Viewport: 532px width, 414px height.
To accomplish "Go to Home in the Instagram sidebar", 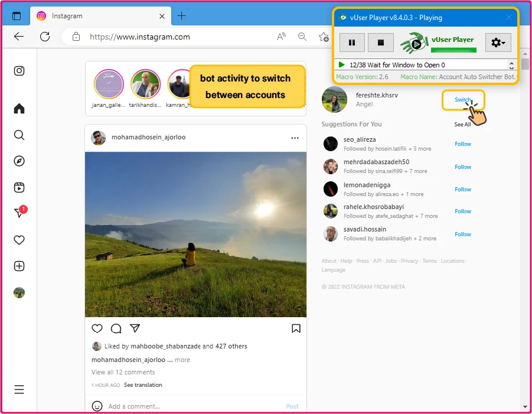I will coord(19,108).
